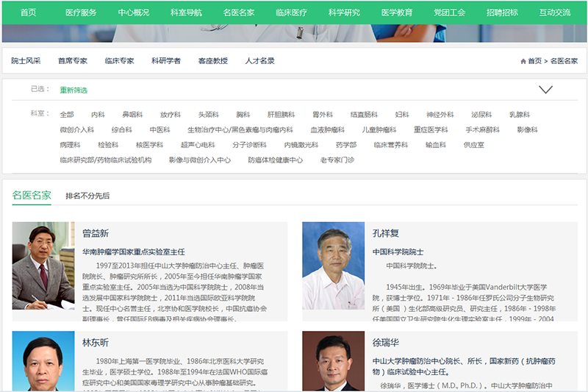Select the 名医名家 section heading tab
The width and height of the screenshot is (588, 392).
pos(32,196)
